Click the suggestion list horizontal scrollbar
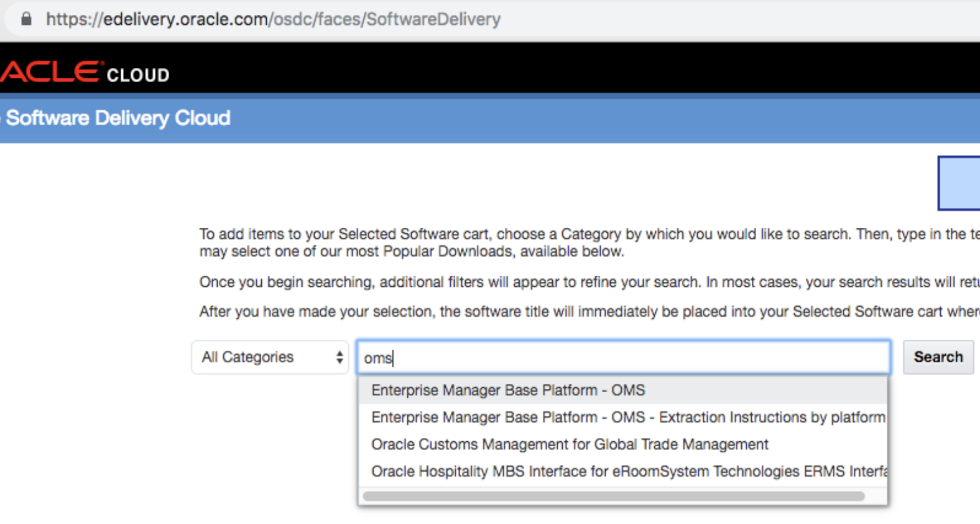Image resolution: width=980 pixels, height=524 pixels. point(614,496)
